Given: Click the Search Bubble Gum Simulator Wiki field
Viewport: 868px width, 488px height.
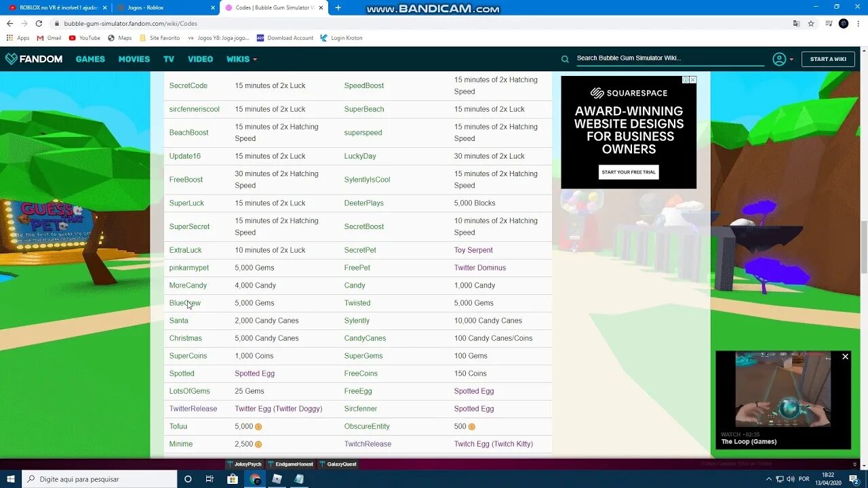Looking at the screenshot, I should coord(669,58).
